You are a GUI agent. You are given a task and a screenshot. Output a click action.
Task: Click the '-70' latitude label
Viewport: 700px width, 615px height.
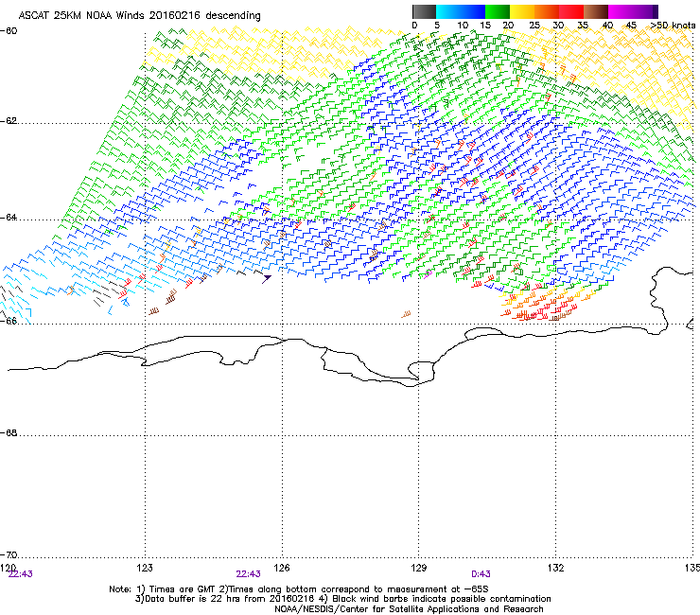(9, 554)
